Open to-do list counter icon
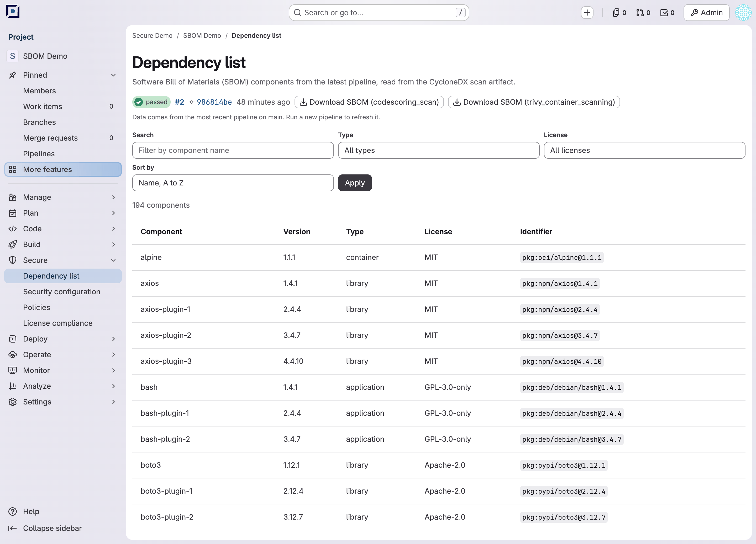The height and width of the screenshot is (544, 756). pyautogui.click(x=667, y=13)
